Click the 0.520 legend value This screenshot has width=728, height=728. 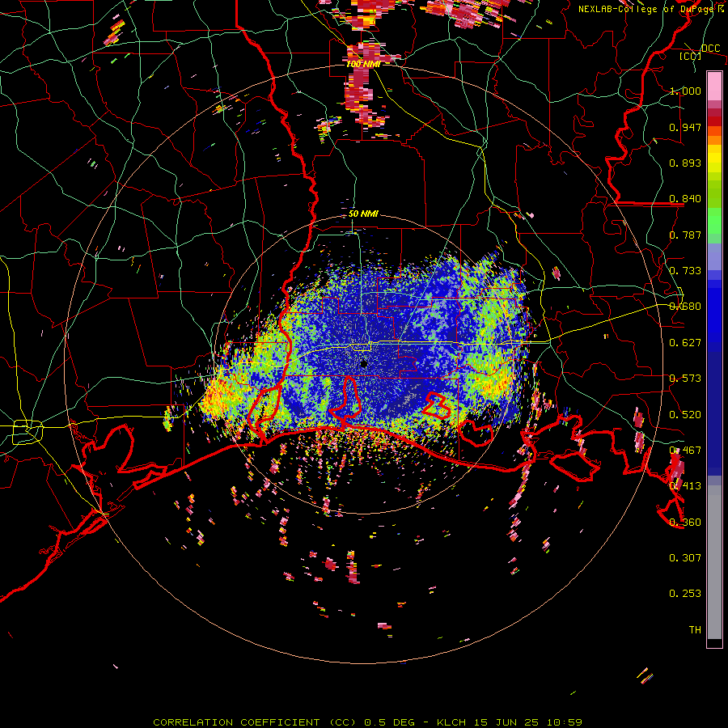click(x=685, y=415)
